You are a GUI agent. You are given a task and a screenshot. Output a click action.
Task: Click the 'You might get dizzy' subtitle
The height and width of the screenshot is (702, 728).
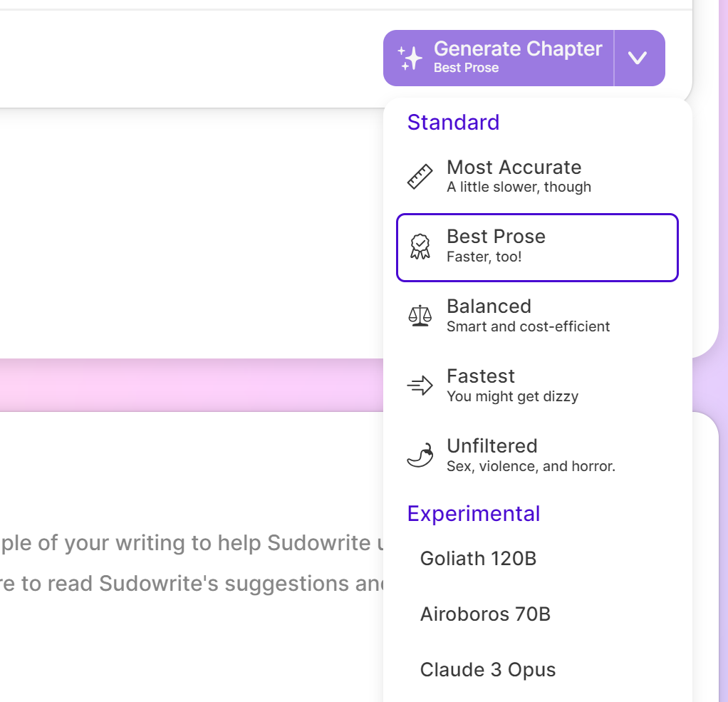(x=513, y=396)
